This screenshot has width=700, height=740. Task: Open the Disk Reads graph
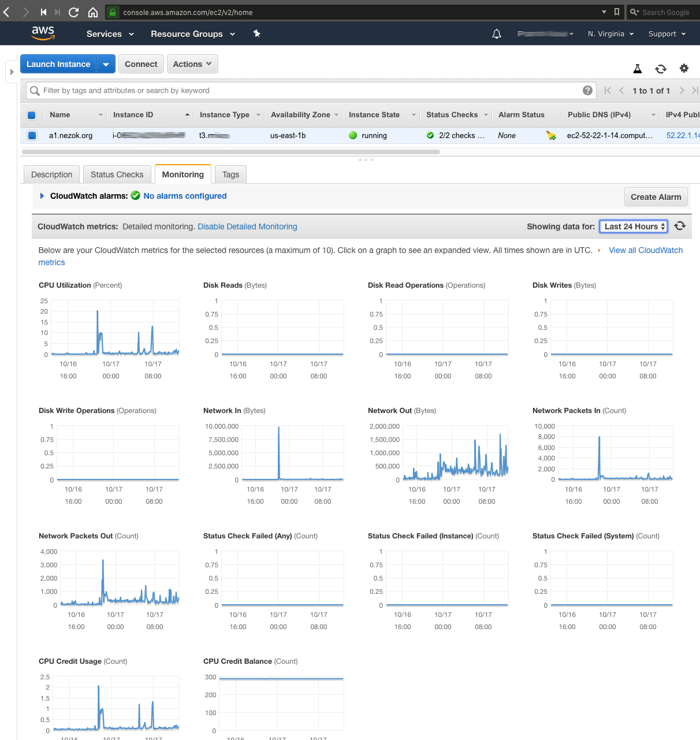click(x=282, y=327)
